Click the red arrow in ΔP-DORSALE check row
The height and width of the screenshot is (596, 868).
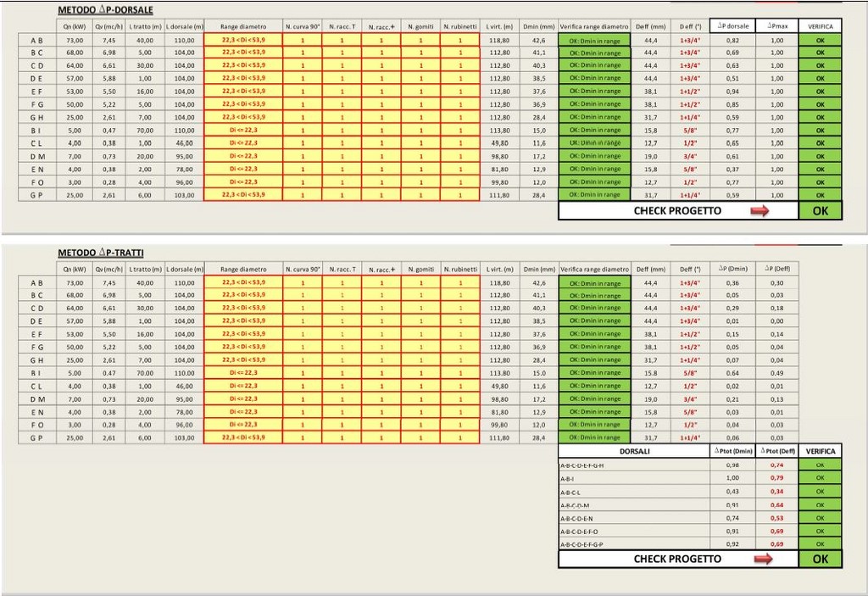[x=759, y=211]
